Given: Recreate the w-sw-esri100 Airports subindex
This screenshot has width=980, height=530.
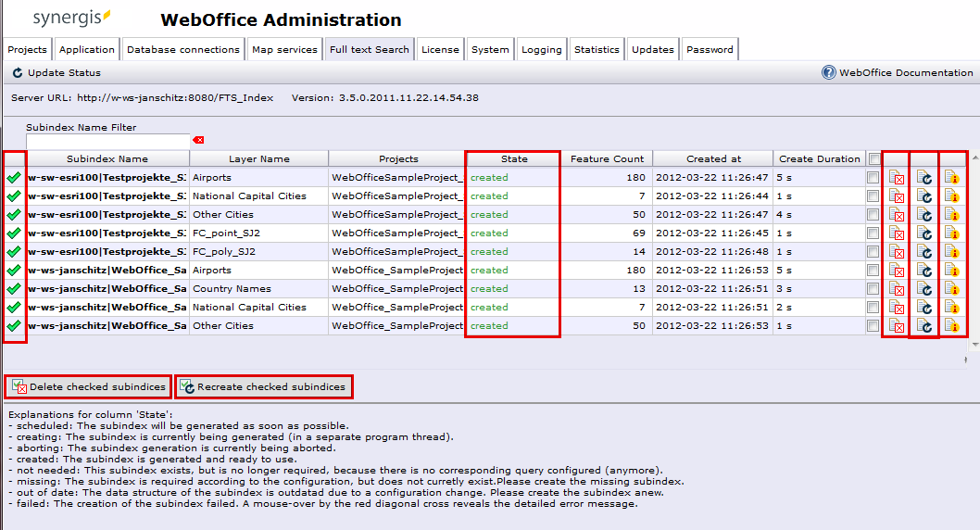Looking at the screenshot, I should click(923, 178).
